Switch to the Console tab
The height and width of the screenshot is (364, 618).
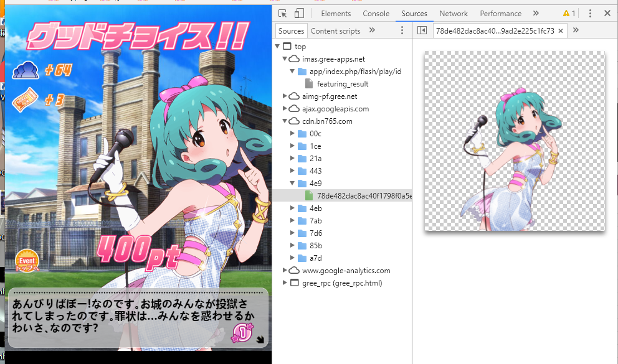(x=376, y=14)
